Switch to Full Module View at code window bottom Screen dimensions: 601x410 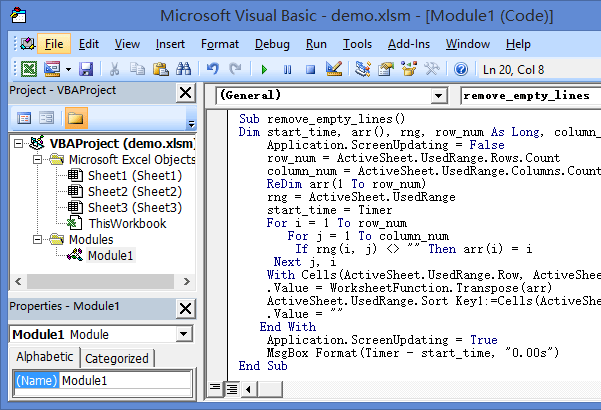point(231,388)
